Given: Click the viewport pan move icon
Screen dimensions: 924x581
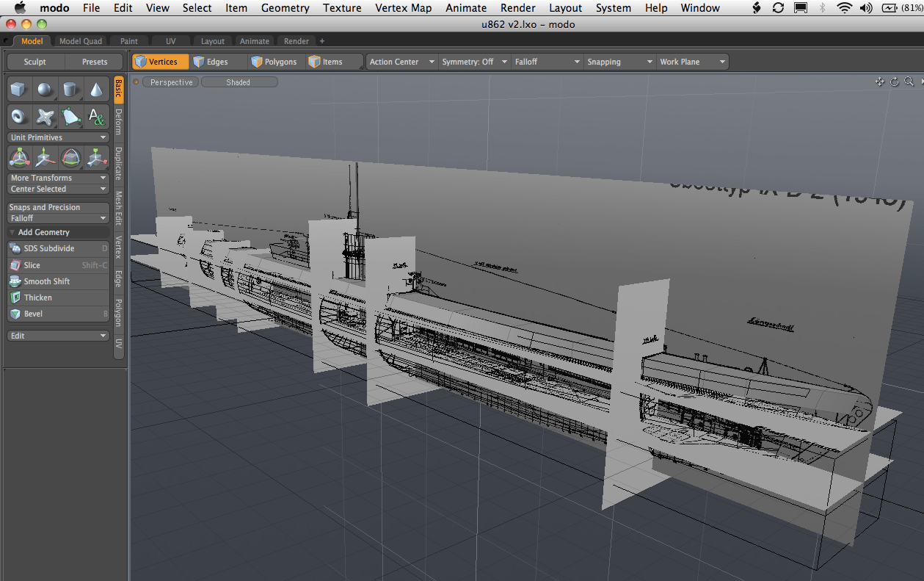Looking at the screenshot, I should coord(879,82).
